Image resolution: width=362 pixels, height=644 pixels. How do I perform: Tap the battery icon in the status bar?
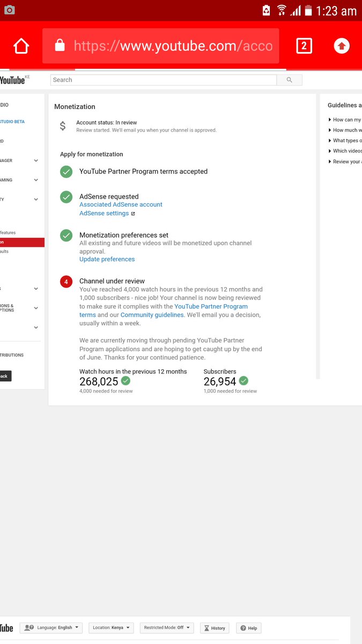[x=308, y=10]
